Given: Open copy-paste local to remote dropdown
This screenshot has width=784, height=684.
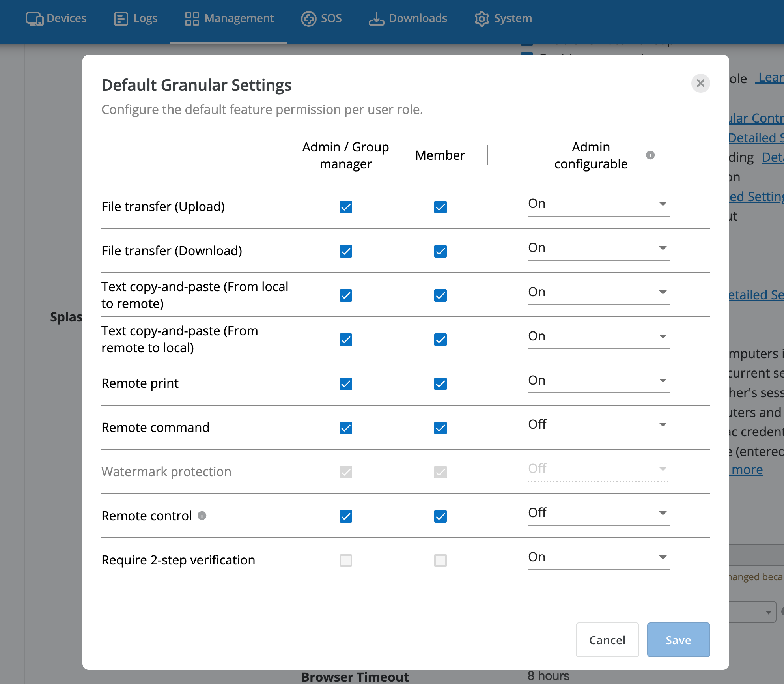Looking at the screenshot, I should point(599,293).
